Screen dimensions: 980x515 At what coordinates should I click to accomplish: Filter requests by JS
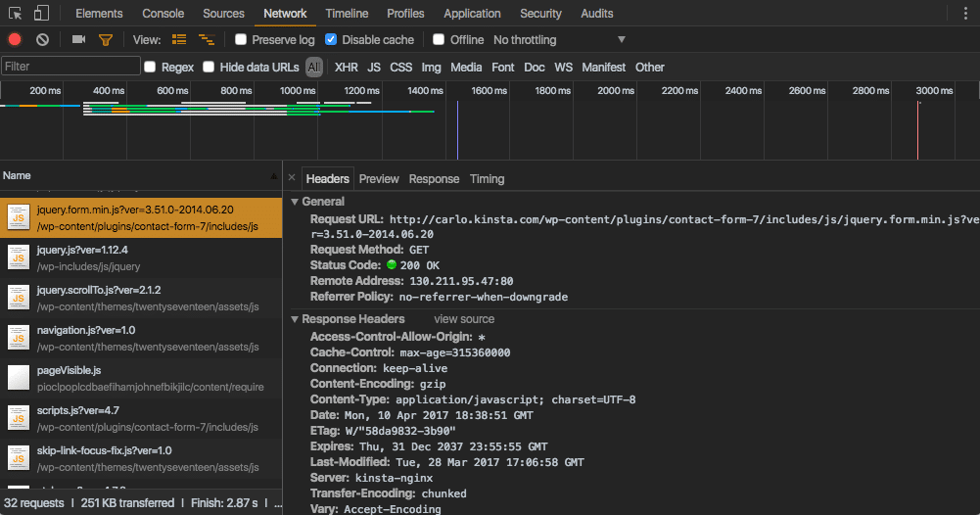pyautogui.click(x=374, y=67)
